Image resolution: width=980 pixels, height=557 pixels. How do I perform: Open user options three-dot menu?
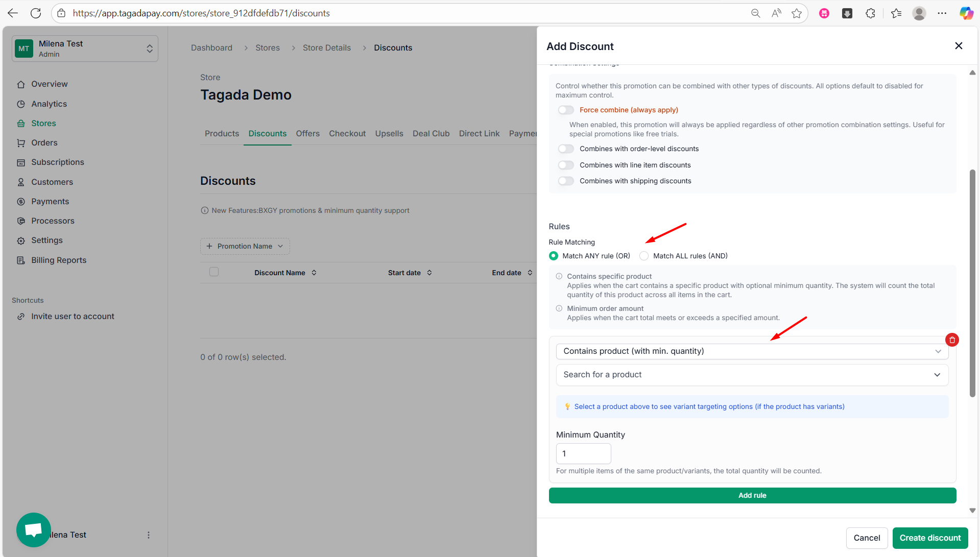[x=149, y=535]
